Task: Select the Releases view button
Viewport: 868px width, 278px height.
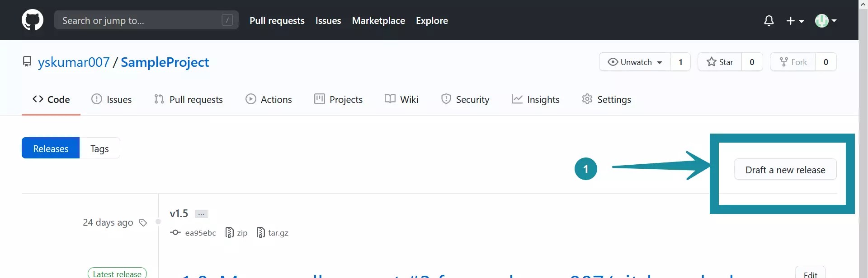Action: (x=51, y=148)
